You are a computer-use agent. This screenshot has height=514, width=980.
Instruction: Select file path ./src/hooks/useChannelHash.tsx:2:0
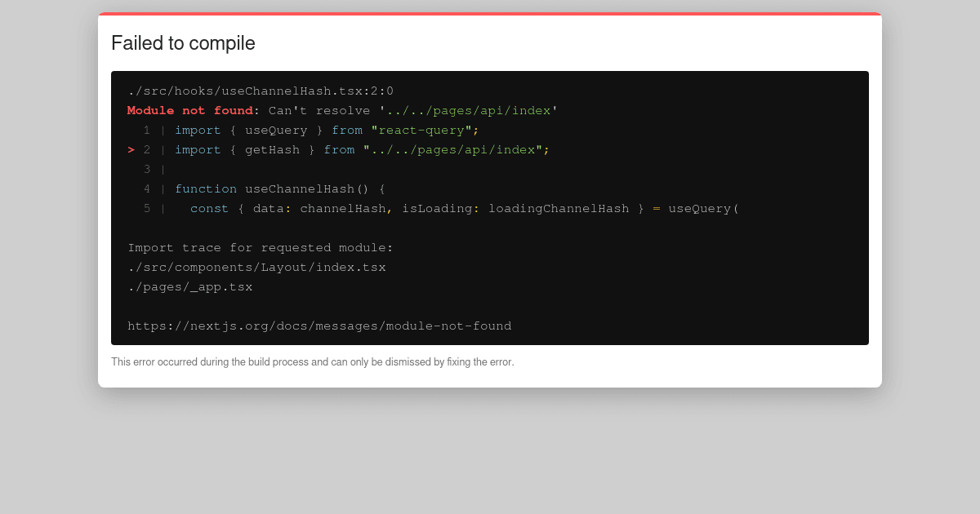click(261, 91)
